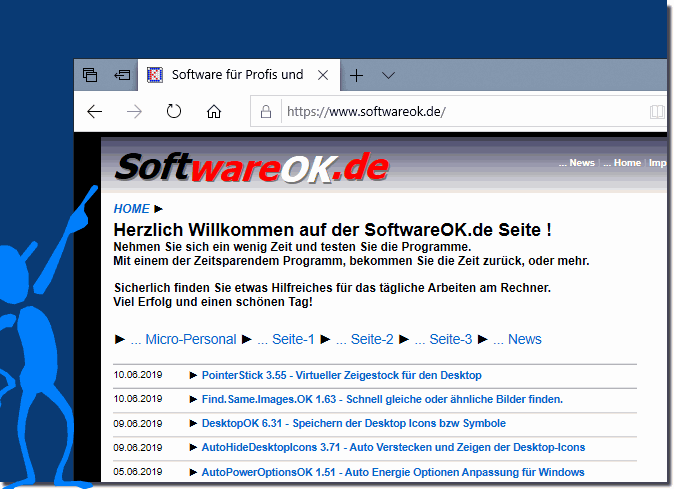The image size is (674, 489).
Task: Go forward with the right arrow
Action: tap(134, 112)
